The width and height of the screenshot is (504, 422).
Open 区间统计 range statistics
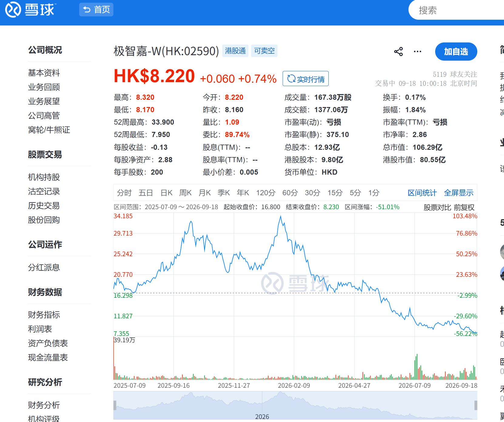pyautogui.click(x=422, y=193)
